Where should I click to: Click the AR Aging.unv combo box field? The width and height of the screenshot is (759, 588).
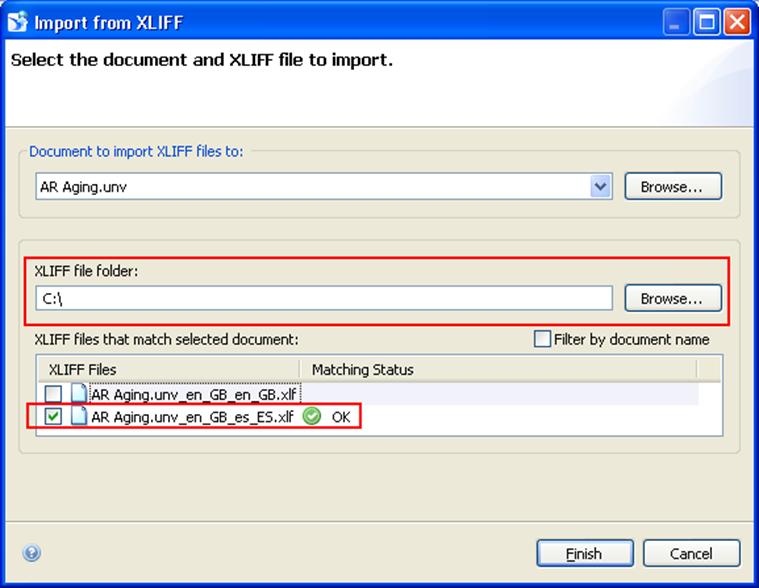pyautogui.click(x=310, y=186)
